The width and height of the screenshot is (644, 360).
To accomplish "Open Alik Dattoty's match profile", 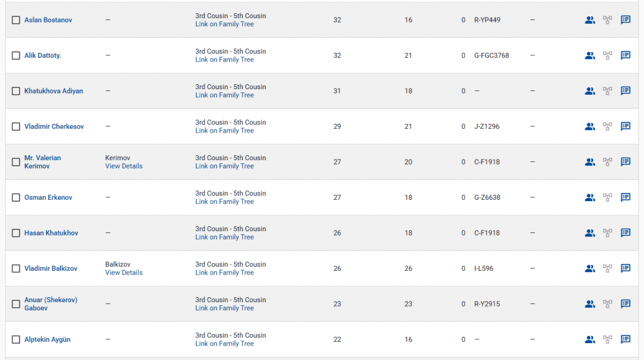I will coord(43,55).
